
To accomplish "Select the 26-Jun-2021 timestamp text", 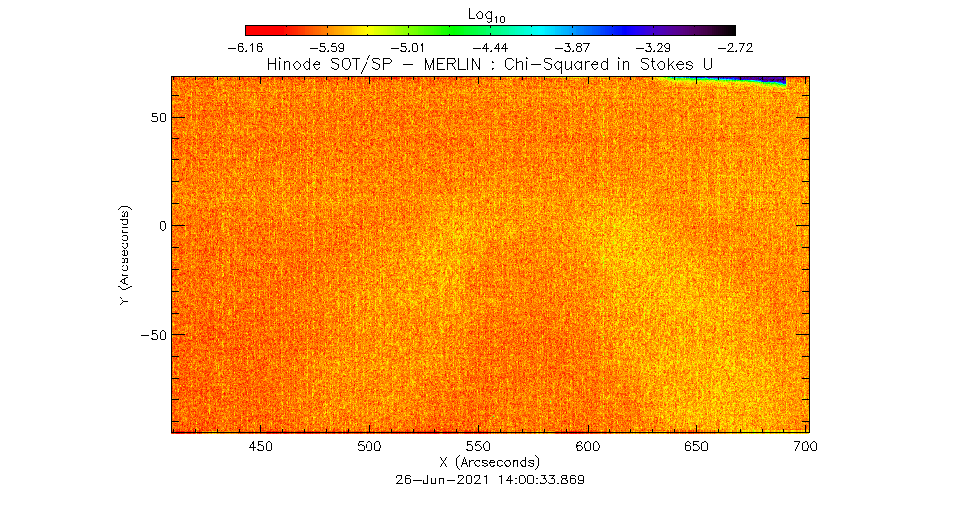I will [x=490, y=479].
